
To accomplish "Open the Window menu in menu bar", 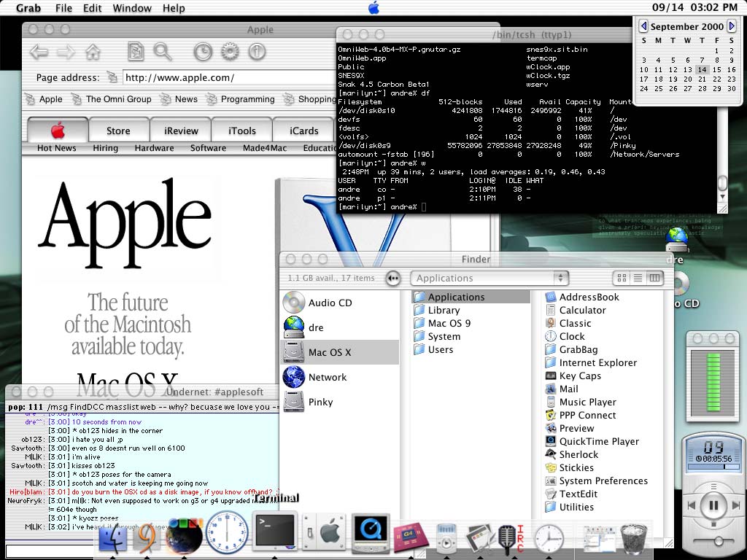I will [132, 8].
